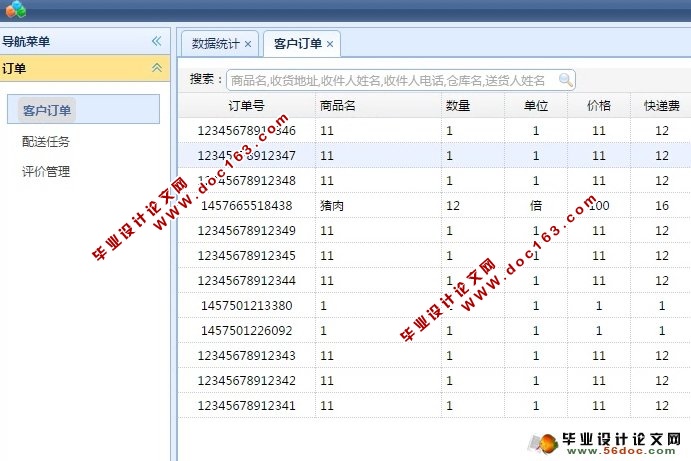This screenshot has width=691, height=461.
Task: Select order row 12345678912349
Action: (x=435, y=230)
